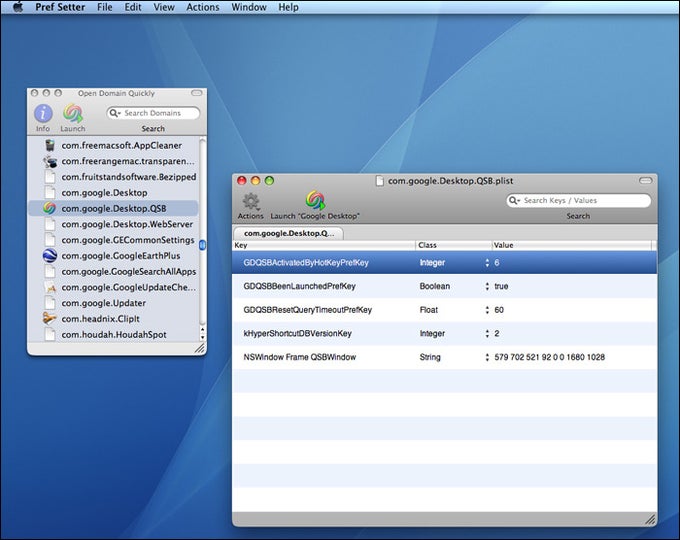Viewport: 680px width, 540px height.
Task: Open the View menu
Action: click(164, 7)
